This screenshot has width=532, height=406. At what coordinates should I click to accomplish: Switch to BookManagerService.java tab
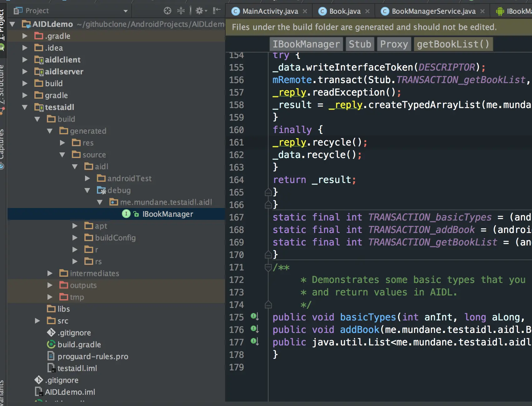click(x=433, y=12)
